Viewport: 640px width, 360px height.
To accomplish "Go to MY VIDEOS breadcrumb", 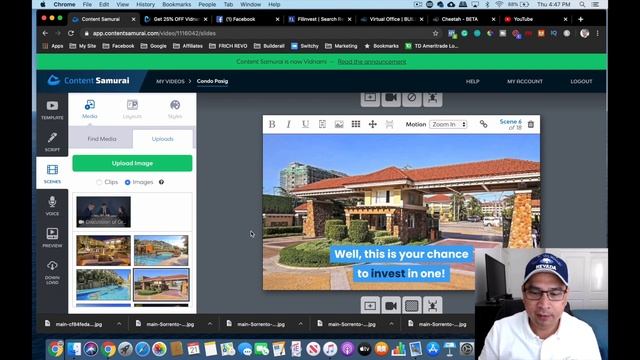I will [170, 81].
